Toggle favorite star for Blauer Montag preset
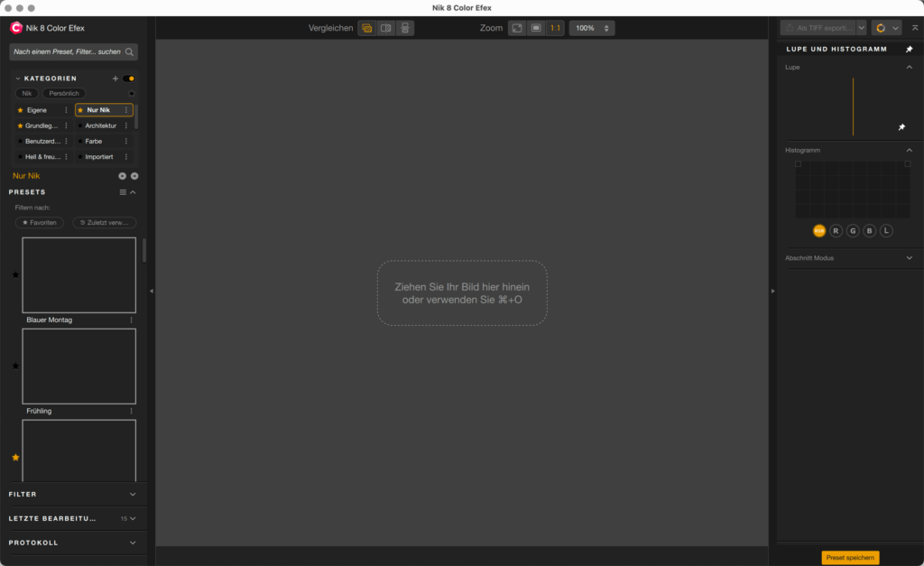The width and height of the screenshot is (924, 566). 16,274
